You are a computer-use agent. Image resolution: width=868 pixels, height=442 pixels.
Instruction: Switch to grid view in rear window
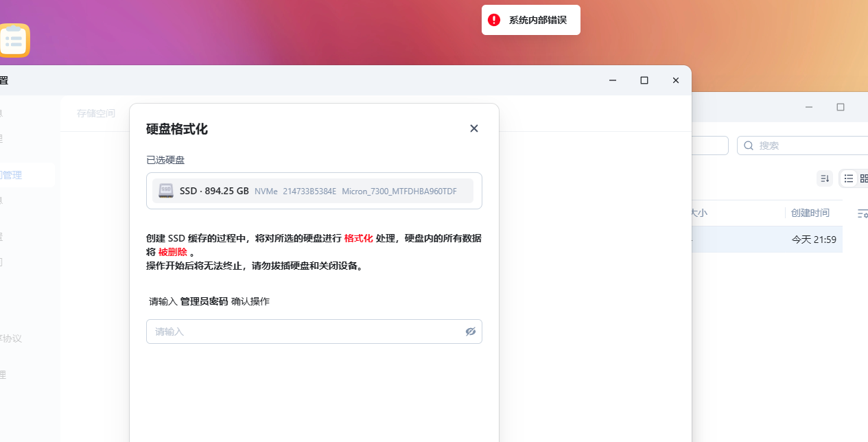pyautogui.click(x=863, y=178)
